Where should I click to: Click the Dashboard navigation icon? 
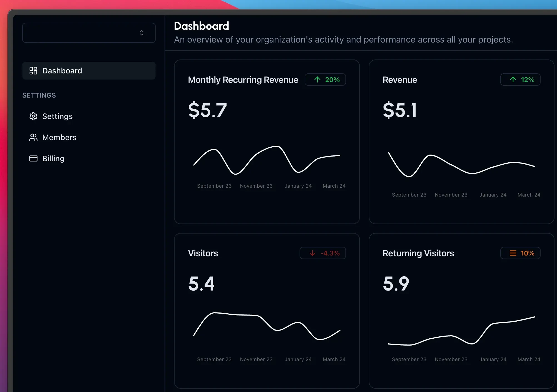pos(33,70)
